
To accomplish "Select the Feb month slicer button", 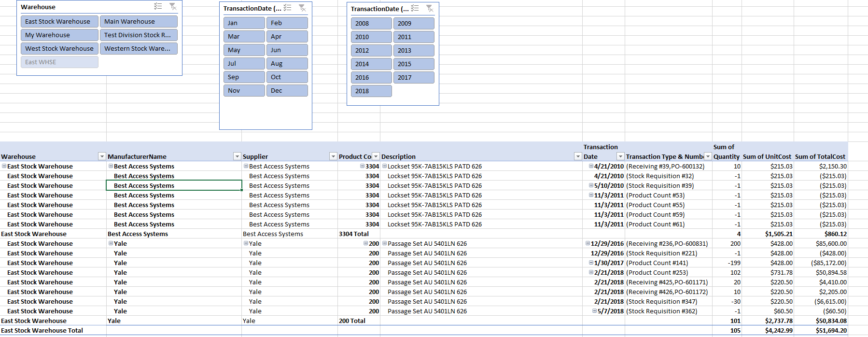I will coord(287,23).
